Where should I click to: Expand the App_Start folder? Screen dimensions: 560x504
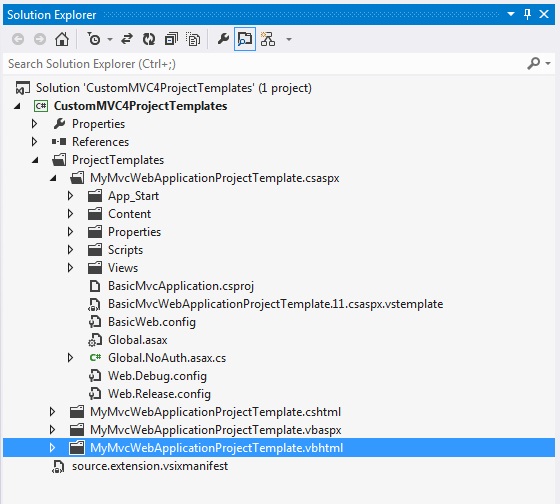coord(70,196)
